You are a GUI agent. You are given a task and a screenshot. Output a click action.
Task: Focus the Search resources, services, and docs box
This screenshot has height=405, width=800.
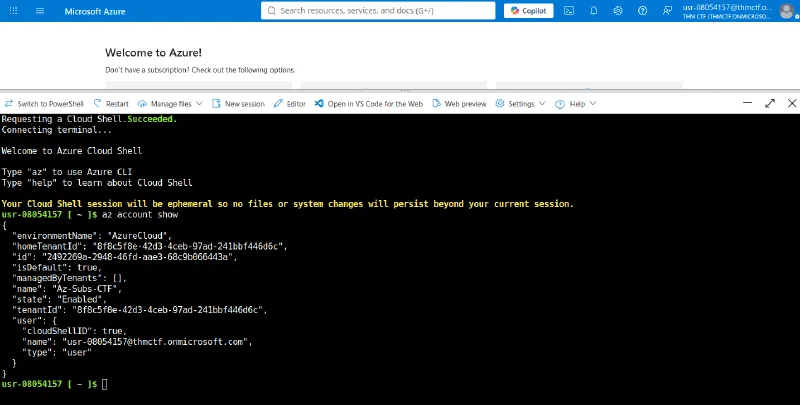[378, 11]
